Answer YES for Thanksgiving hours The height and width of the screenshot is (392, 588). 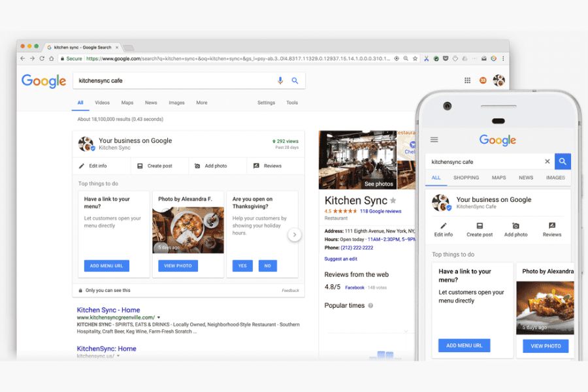(242, 266)
